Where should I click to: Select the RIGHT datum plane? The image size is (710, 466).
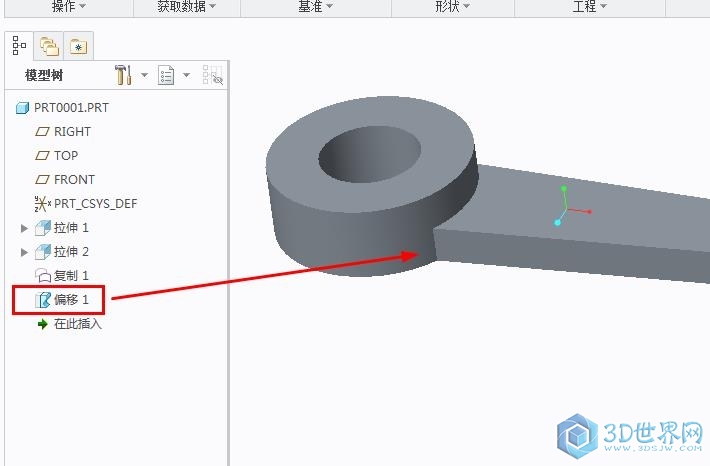click(72, 132)
